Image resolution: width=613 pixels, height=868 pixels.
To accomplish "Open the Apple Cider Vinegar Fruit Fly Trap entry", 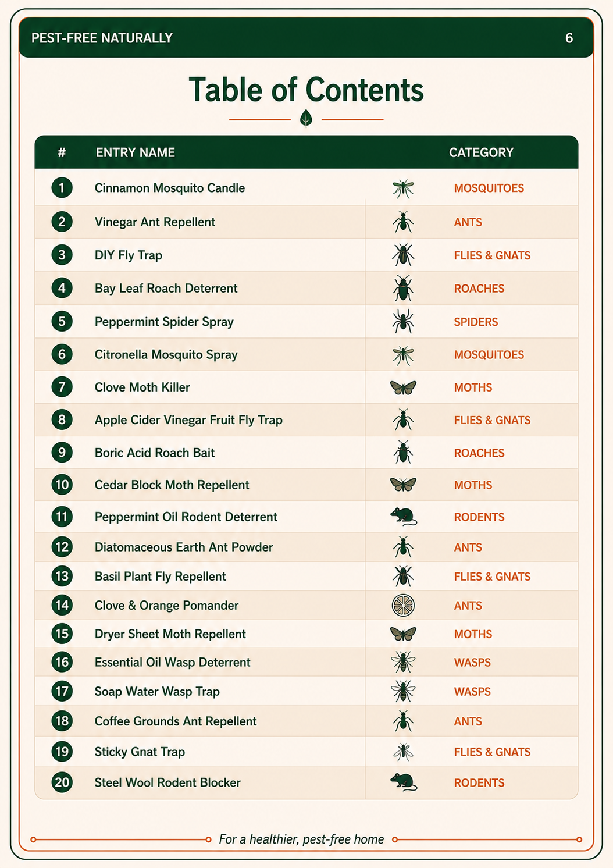I will coord(306,420).
